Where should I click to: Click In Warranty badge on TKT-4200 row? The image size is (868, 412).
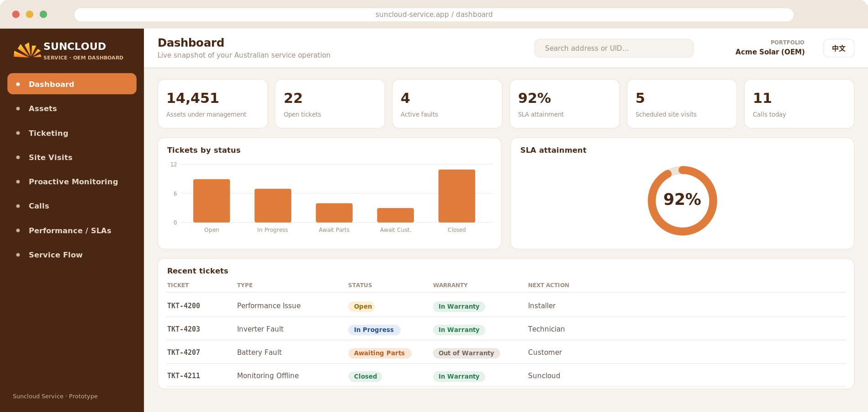pos(459,306)
